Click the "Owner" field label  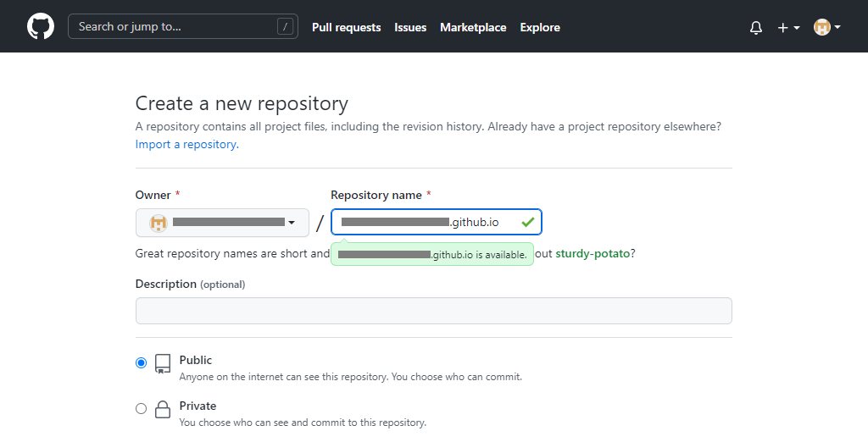153,195
